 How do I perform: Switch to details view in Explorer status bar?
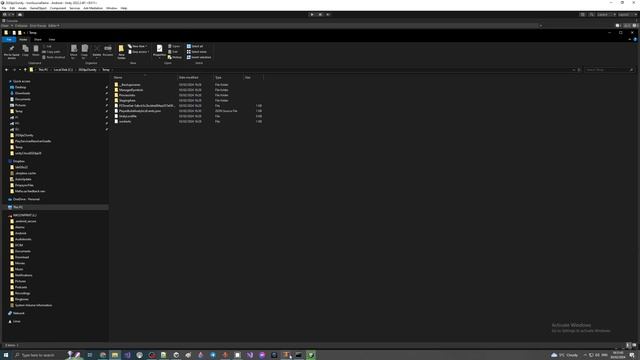(629, 345)
